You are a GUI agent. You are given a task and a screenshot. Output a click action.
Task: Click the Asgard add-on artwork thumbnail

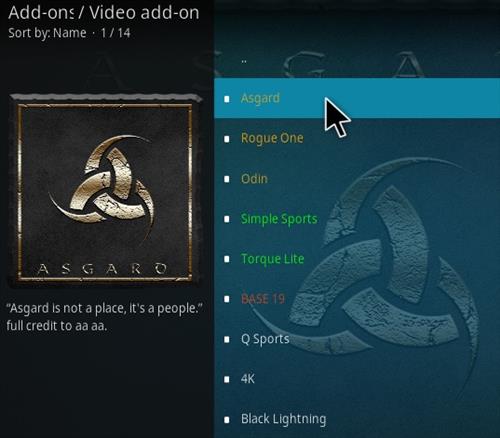[105, 191]
